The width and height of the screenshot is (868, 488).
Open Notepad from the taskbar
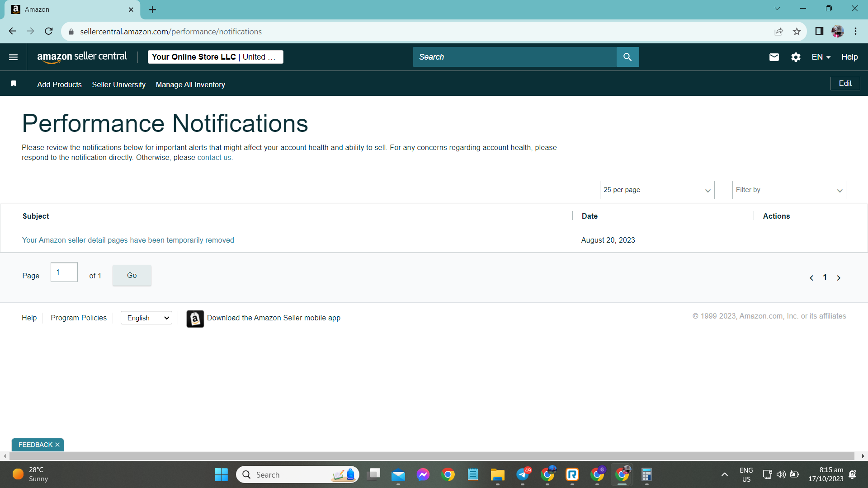click(473, 474)
